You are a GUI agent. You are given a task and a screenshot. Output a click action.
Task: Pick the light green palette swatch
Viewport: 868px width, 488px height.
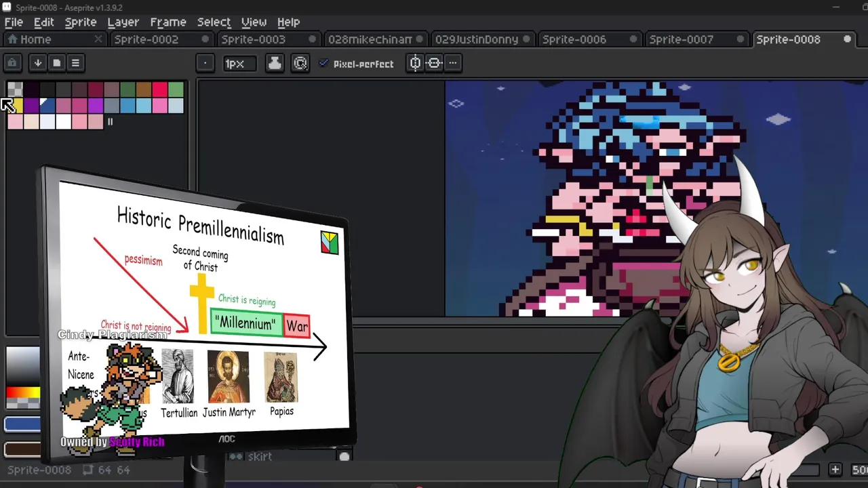176,89
